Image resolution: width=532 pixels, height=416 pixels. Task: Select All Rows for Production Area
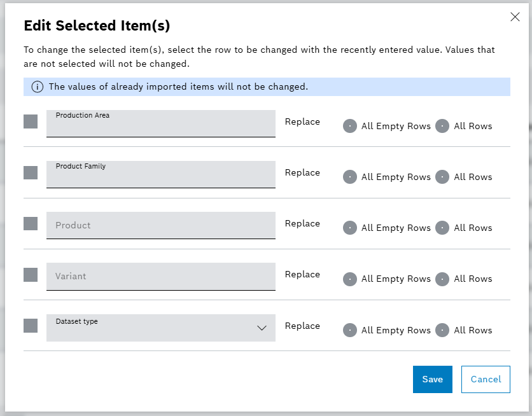442,126
